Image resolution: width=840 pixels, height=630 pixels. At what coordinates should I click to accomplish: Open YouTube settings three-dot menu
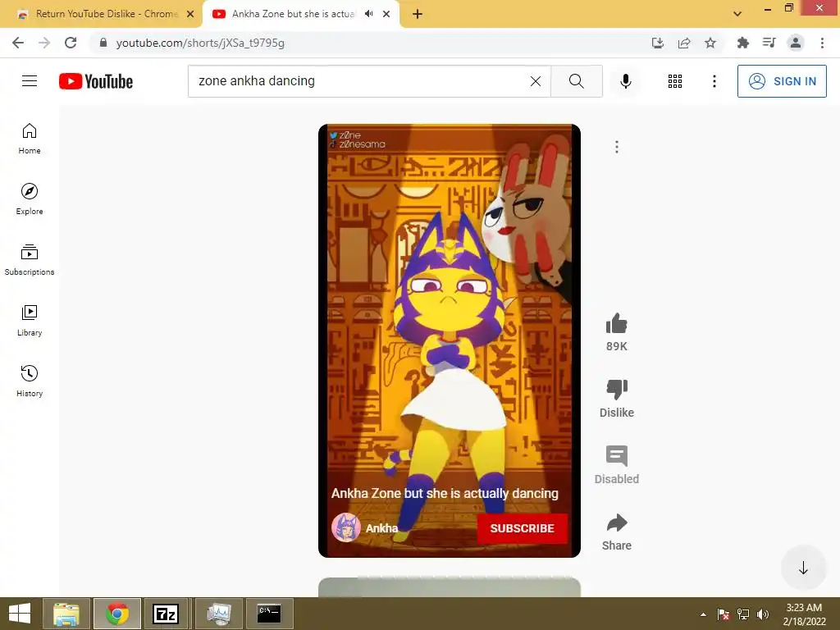pyautogui.click(x=714, y=81)
